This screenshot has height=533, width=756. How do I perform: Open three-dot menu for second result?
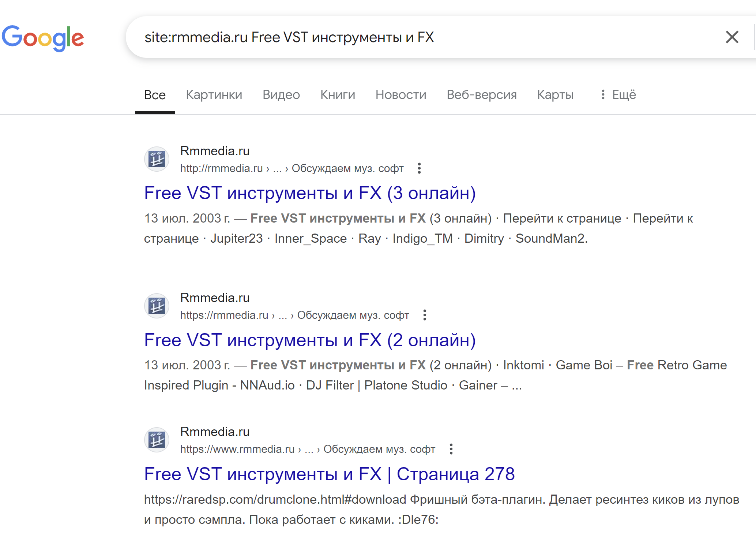(425, 315)
